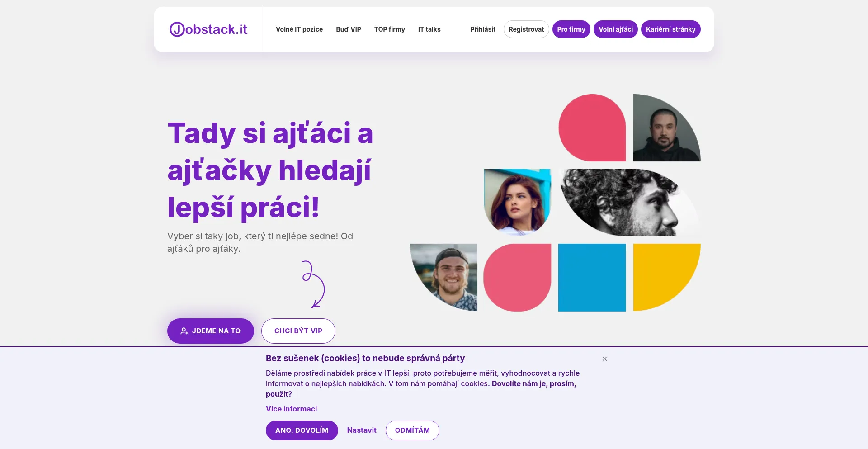Click the user-plus icon in JDEME NA TO
Image resolution: width=868 pixels, height=449 pixels.
tap(184, 331)
